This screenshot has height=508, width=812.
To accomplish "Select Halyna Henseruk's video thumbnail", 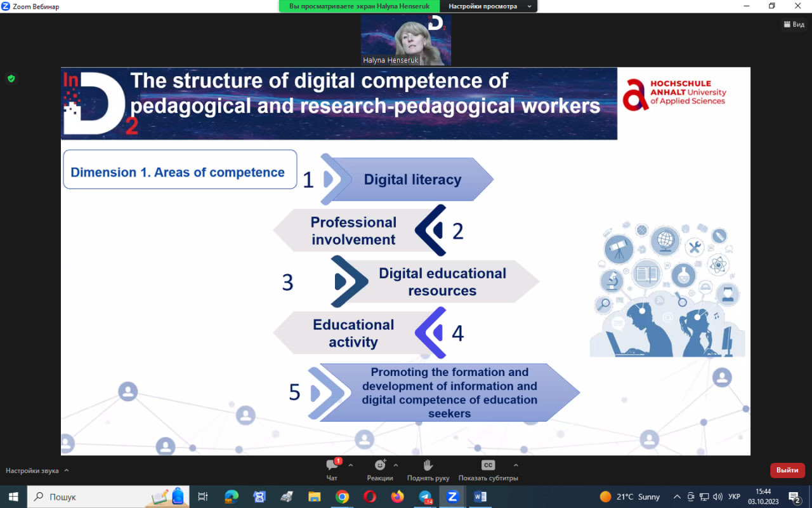I will (x=406, y=40).
